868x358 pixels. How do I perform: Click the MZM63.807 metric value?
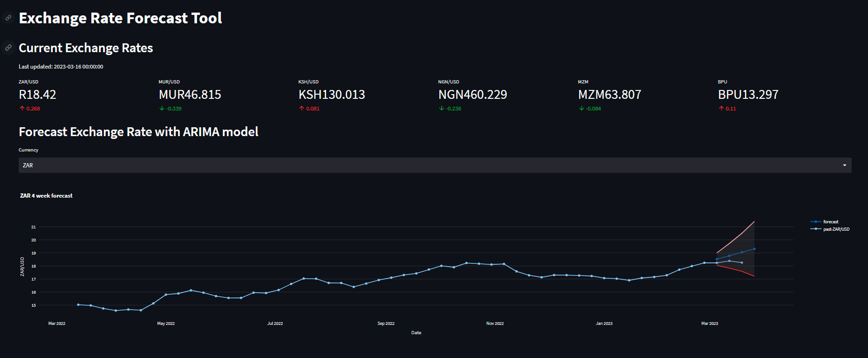609,95
